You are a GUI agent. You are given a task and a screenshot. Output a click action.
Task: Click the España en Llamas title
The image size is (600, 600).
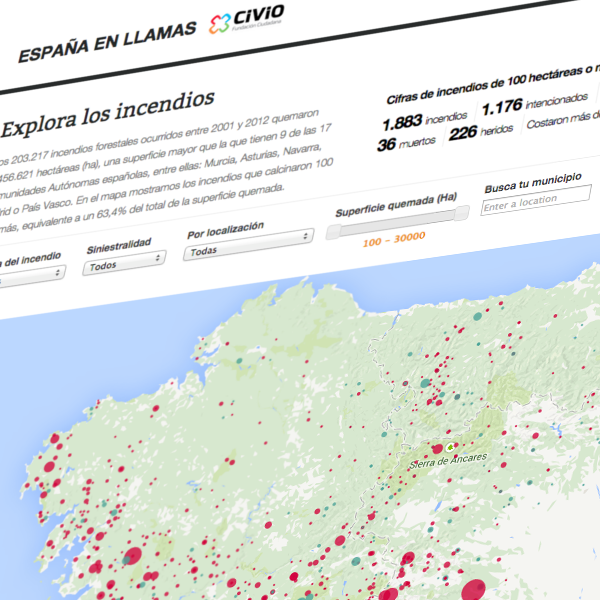point(107,41)
